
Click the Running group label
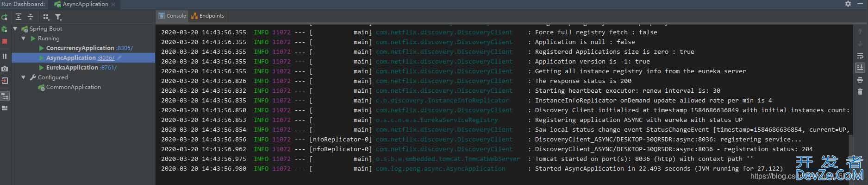pos(49,38)
